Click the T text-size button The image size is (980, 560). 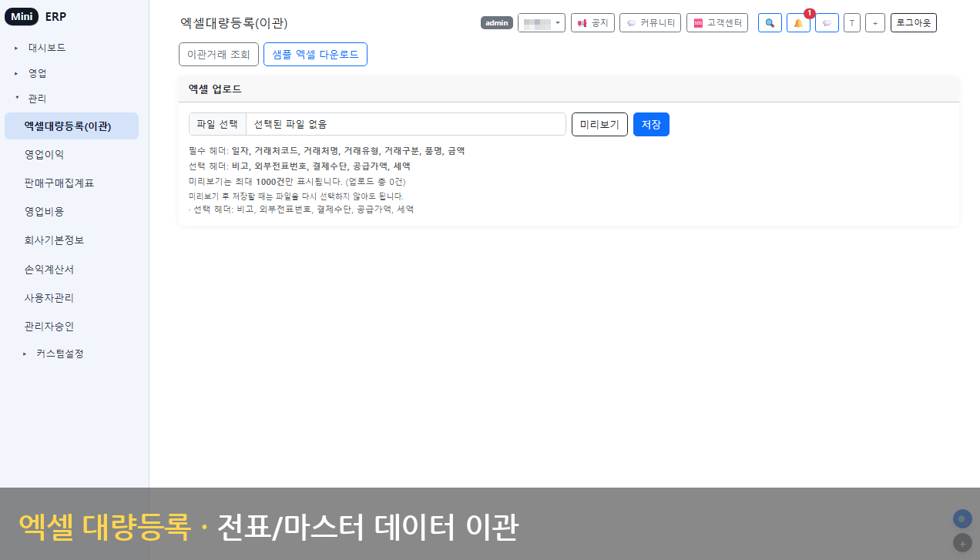click(852, 23)
